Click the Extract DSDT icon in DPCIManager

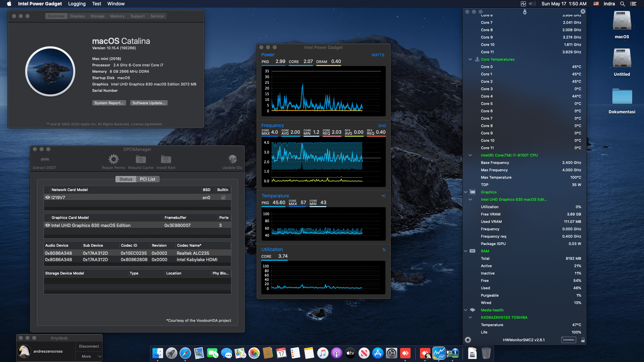click(x=45, y=159)
